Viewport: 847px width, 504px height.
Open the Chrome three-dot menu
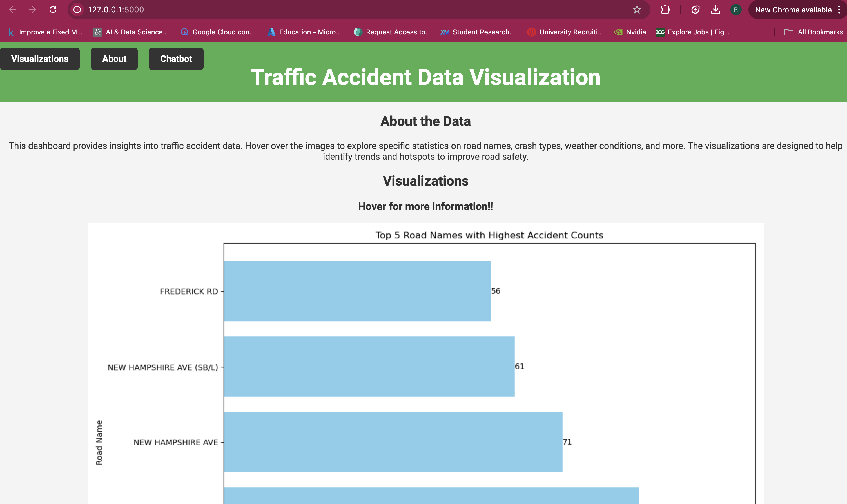tap(839, 10)
